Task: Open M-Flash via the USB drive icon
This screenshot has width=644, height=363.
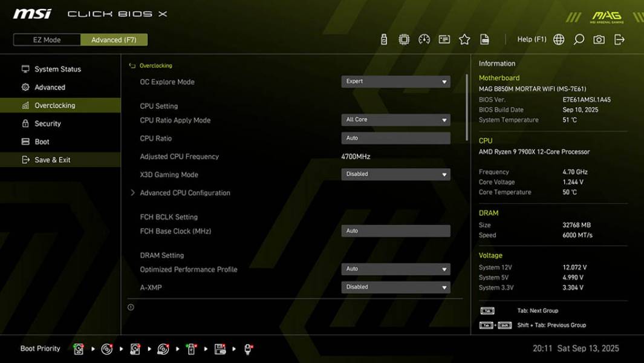Action: tap(384, 39)
